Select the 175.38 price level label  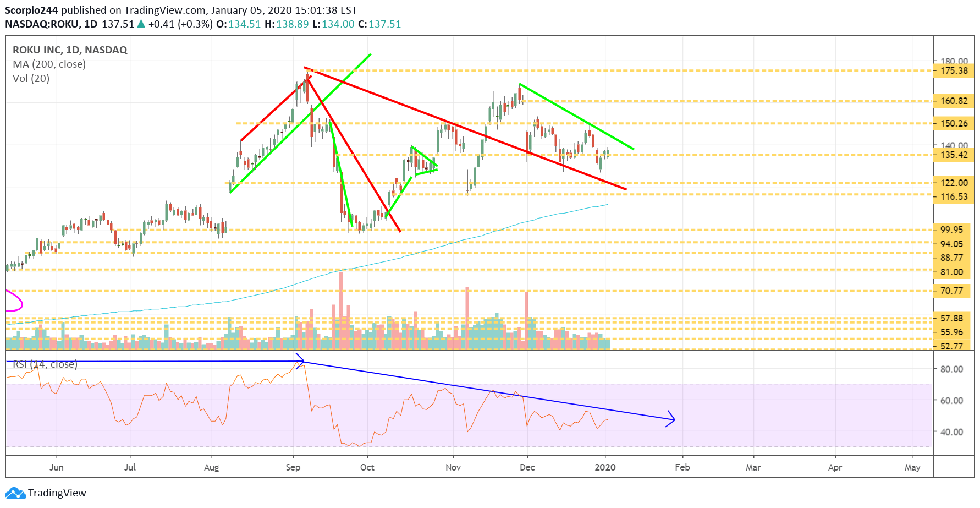[954, 70]
